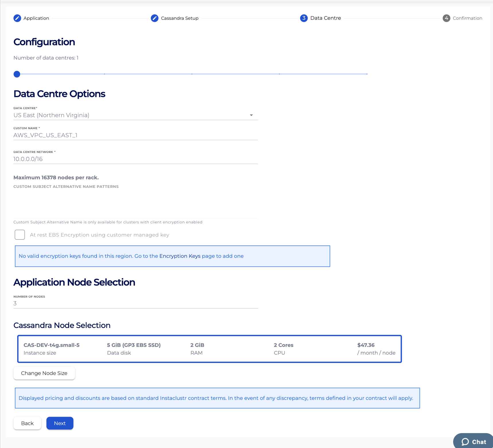This screenshot has height=448, width=493.
Task: Open the Encryption Keys page link
Action: tap(180, 256)
